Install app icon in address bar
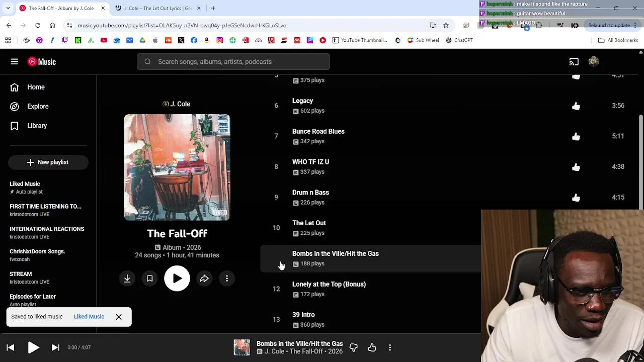Image resolution: width=644 pixels, height=362 pixels. (x=433, y=25)
